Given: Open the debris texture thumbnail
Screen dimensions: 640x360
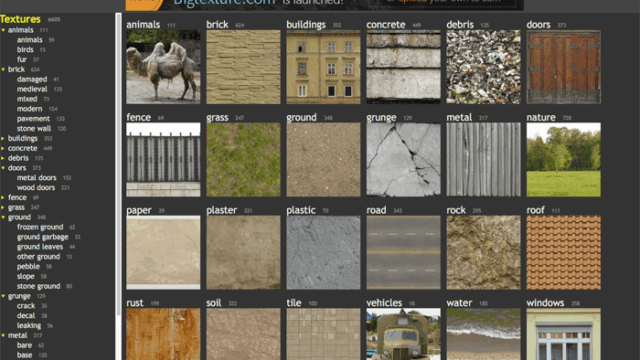Looking at the screenshot, I should pyautogui.click(x=483, y=67).
